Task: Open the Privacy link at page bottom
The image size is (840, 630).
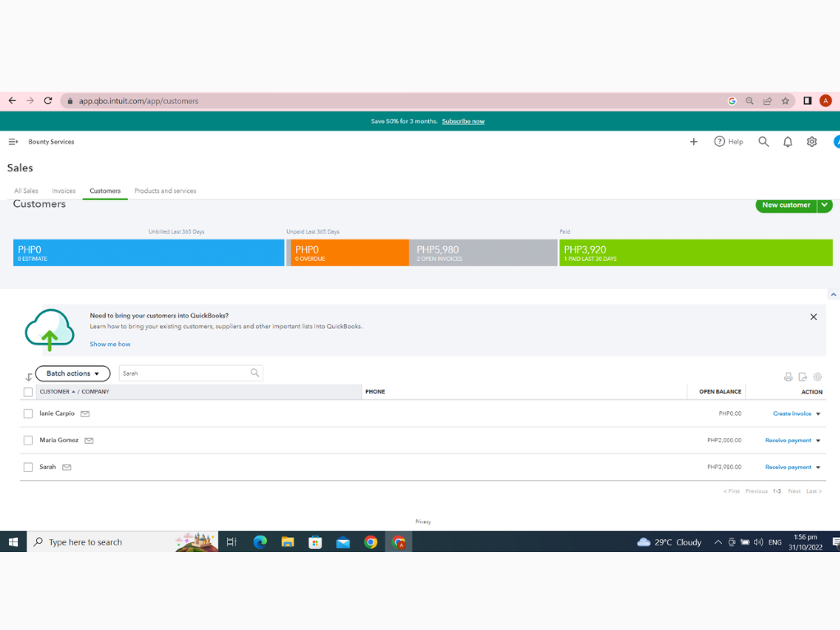Action: click(x=422, y=522)
